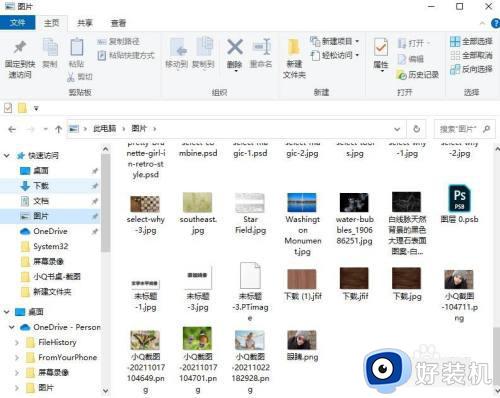Customize quick access toolbar dropdown
This screenshot has height=398, width=500.
pyautogui.click(x=36, y=108)
